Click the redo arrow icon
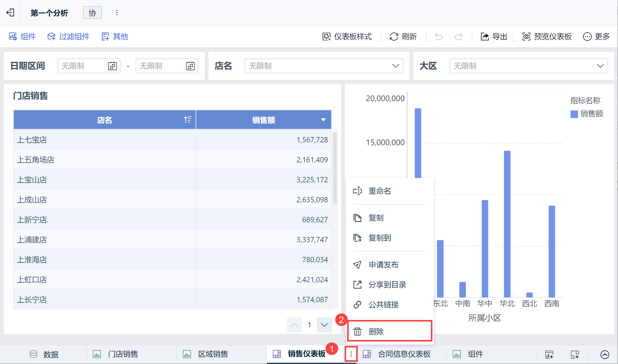618x364 pixels. [x=458, y=37]
